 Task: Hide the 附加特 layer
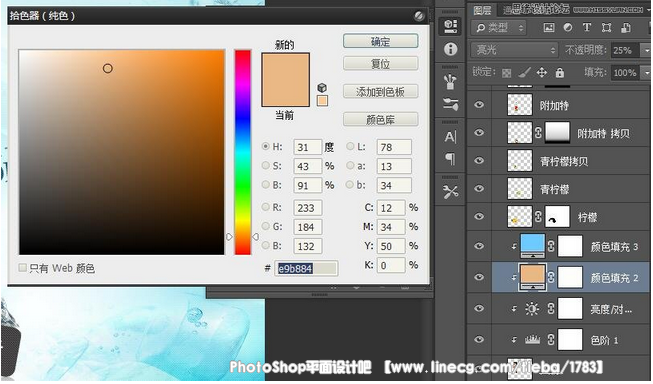coord(479,105)
